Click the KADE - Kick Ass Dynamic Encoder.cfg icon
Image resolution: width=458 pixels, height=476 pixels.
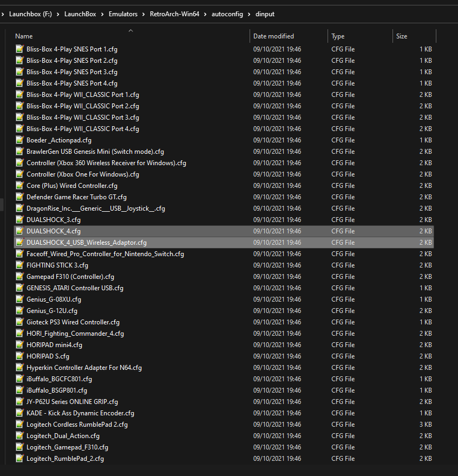(x=19, y=413)
